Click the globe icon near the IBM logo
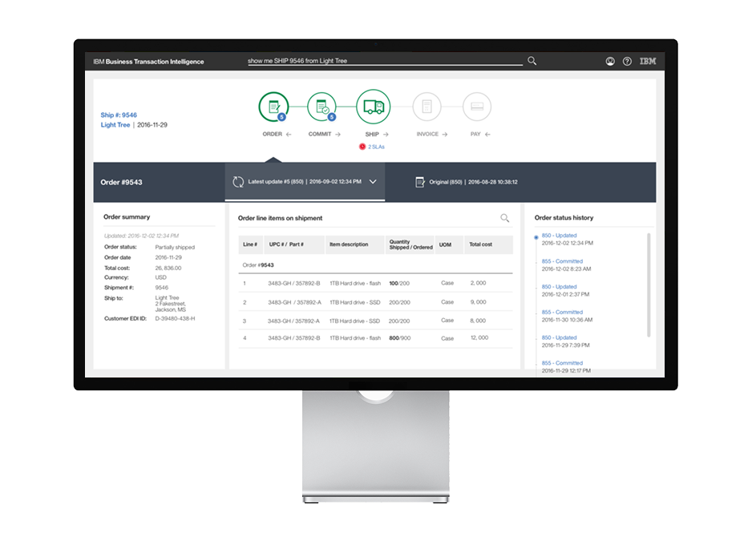The height and width of the screenshot is (537, 756). pyautogui.click(x=610, y=60)
